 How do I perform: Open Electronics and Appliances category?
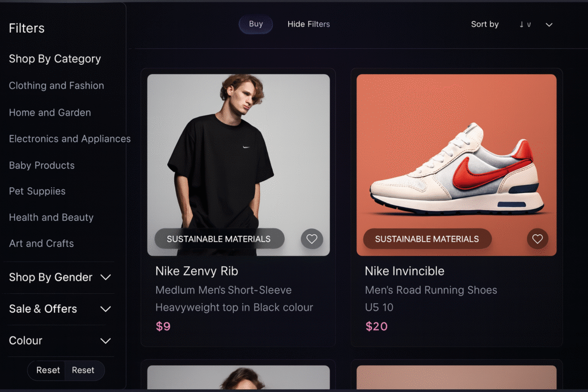[69, 139]
